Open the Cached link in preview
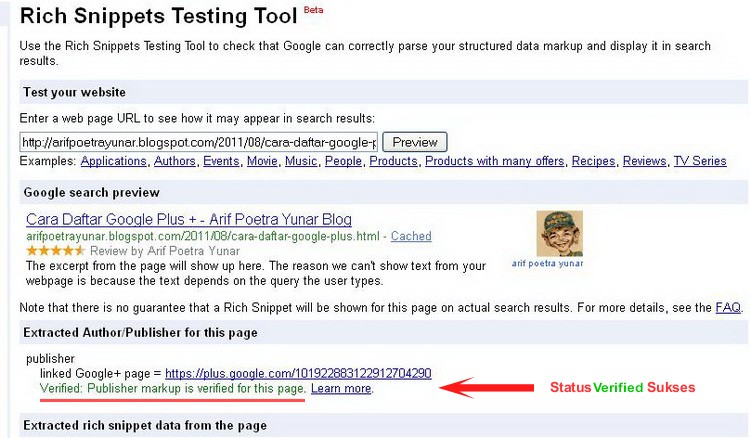The width and height of the screenshot is (750, 438). [411, 236]
